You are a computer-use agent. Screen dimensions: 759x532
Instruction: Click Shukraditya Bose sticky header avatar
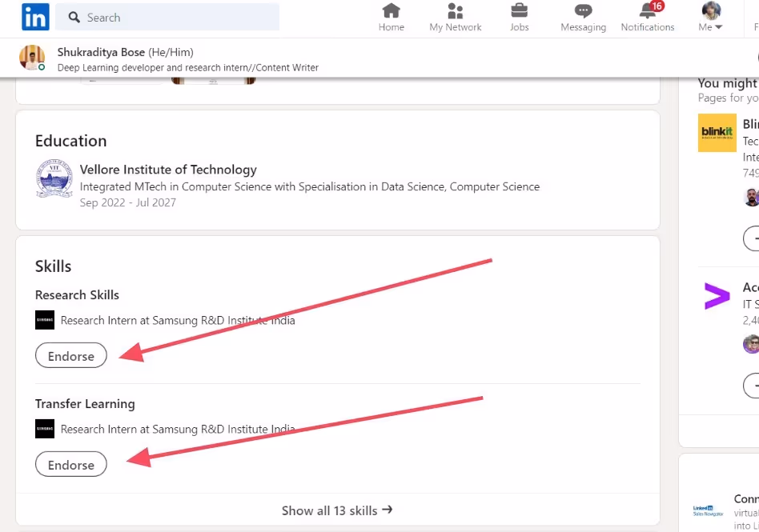pyautogui.click(x=32, y=58)
